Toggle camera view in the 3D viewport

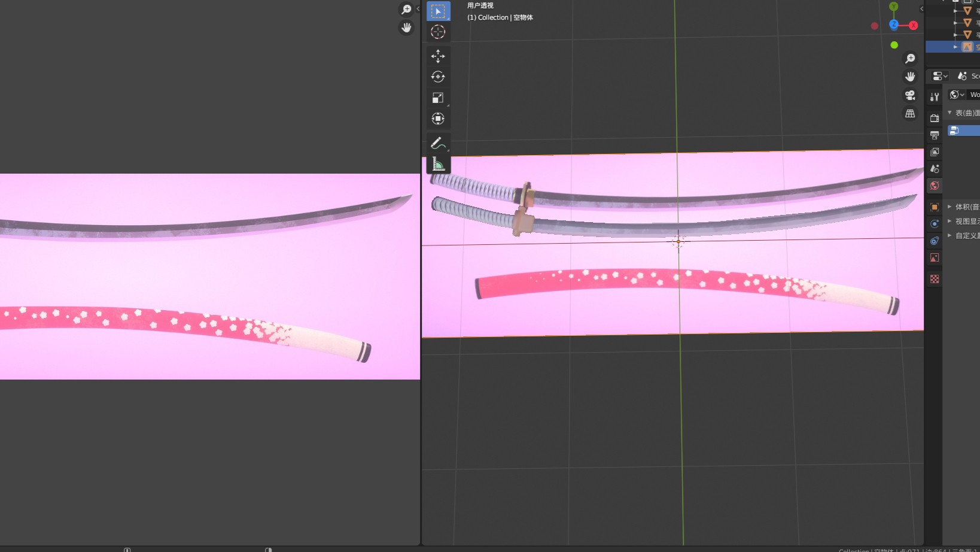point(910,95)
